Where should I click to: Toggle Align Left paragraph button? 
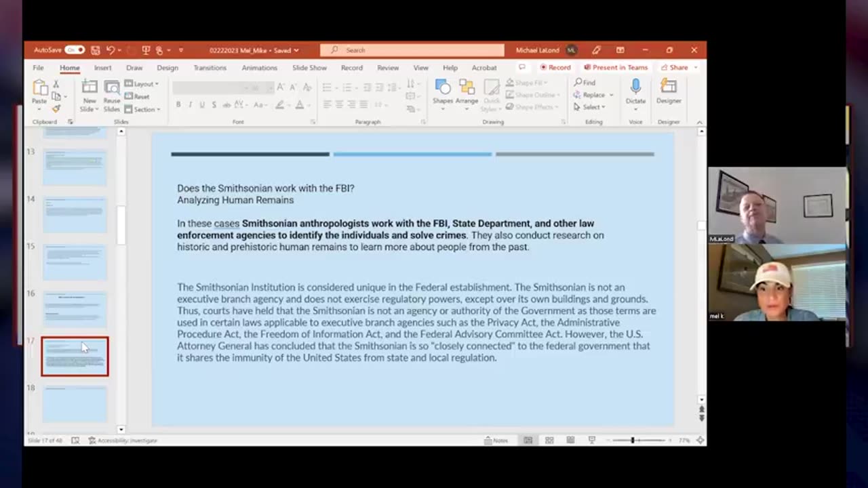tap(327, 104)
